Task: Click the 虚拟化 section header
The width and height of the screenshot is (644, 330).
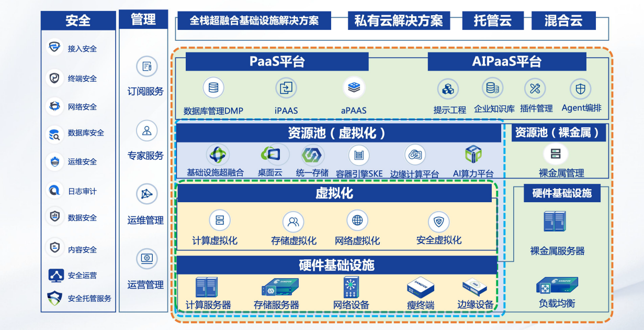Action: 334,193
